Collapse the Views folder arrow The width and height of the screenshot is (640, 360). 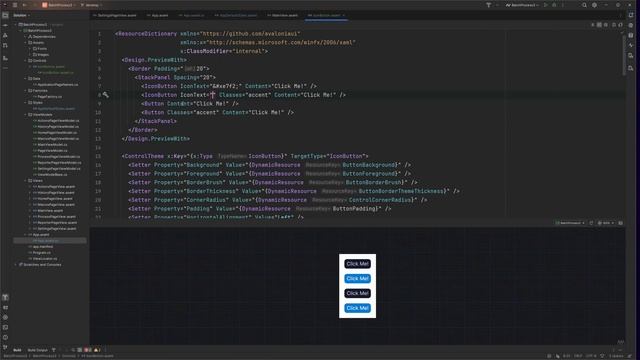pos(25,180)
